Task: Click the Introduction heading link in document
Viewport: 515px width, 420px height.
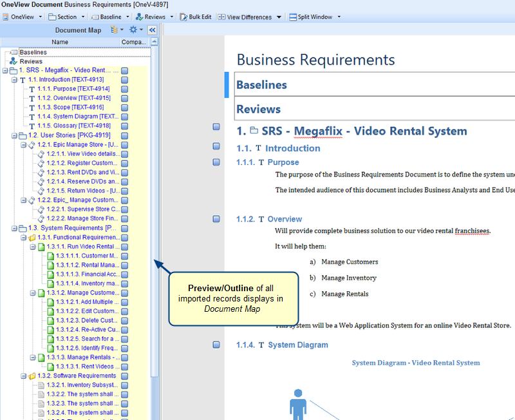Action: 292,148
